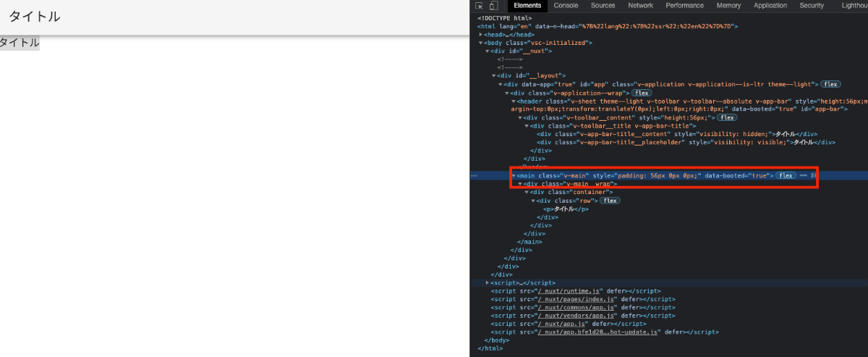Toggle flex badge on row div
The width and height of the screenshot is (868, 357).
coord(610,201)
